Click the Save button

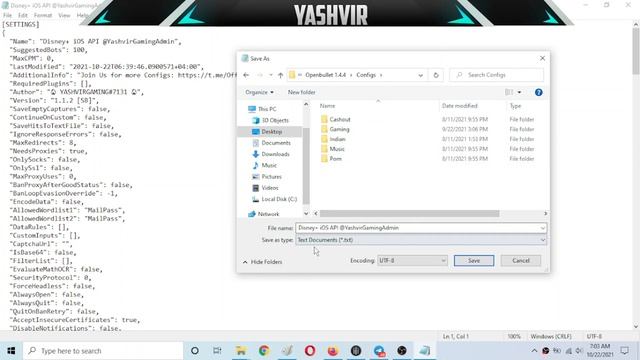(x=474, y=260)
